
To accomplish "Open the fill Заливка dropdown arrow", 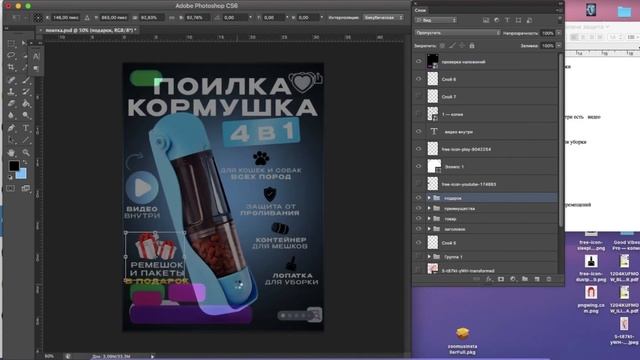I will [559, 46].
